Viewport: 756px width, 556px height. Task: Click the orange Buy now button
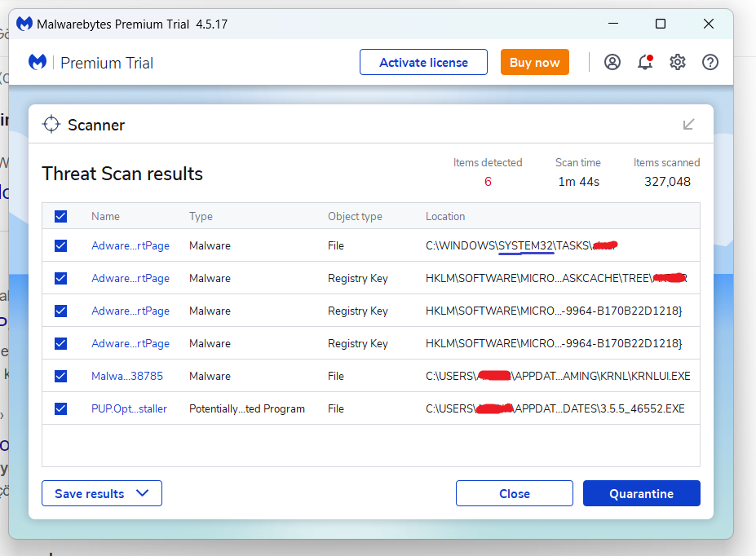[535, 62]
